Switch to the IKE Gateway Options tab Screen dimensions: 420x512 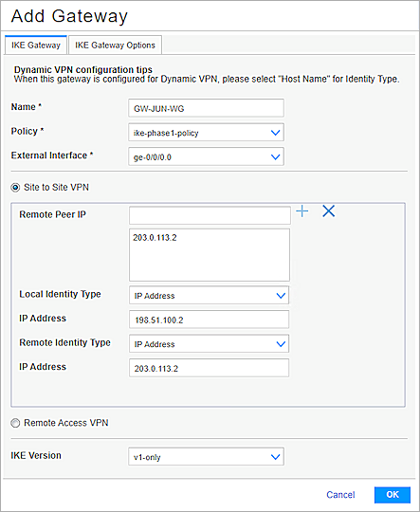pos(115,46)
